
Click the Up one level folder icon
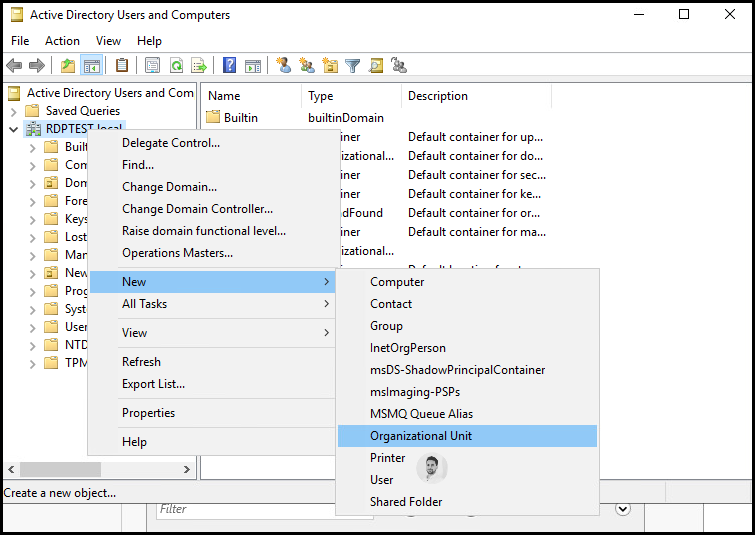[68, 65]
